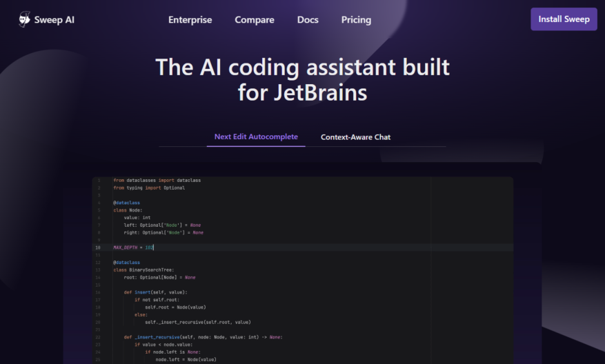
Task: Click the 'MAX_DEPTH = 102' code line
Action: click(x=133, y=247)
